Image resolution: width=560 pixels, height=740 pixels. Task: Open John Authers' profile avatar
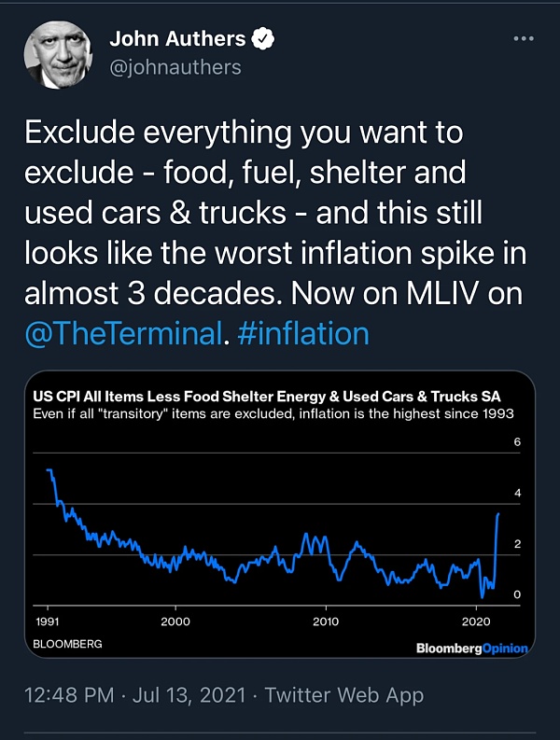coord(60,55)
